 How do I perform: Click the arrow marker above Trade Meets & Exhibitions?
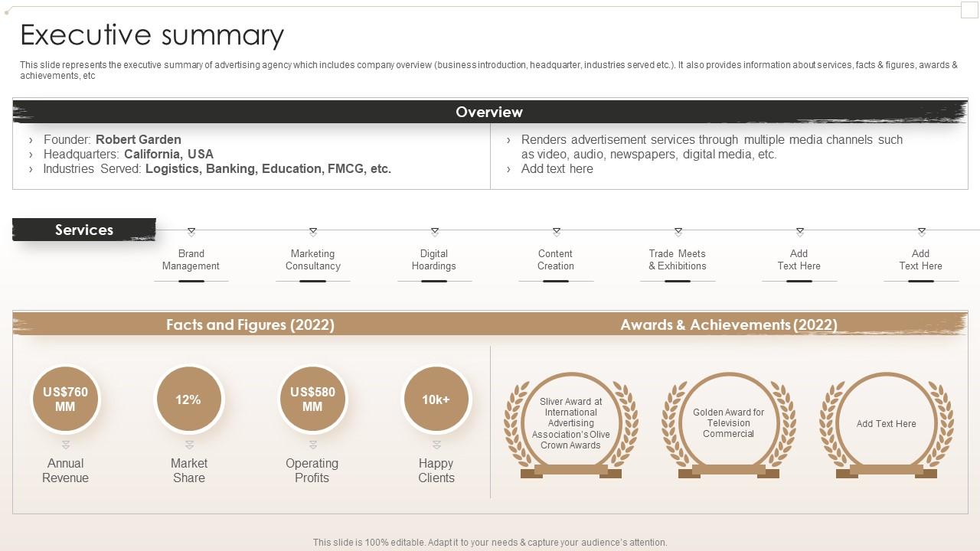pos(678,232)
